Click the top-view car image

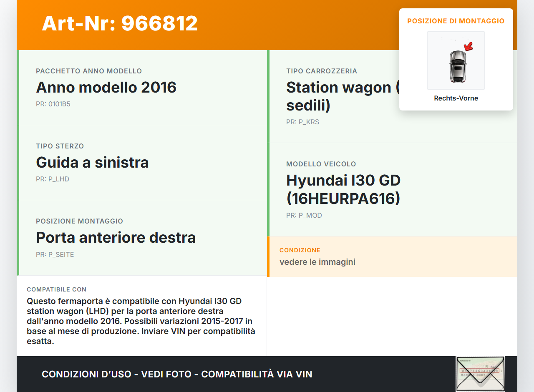457,66
